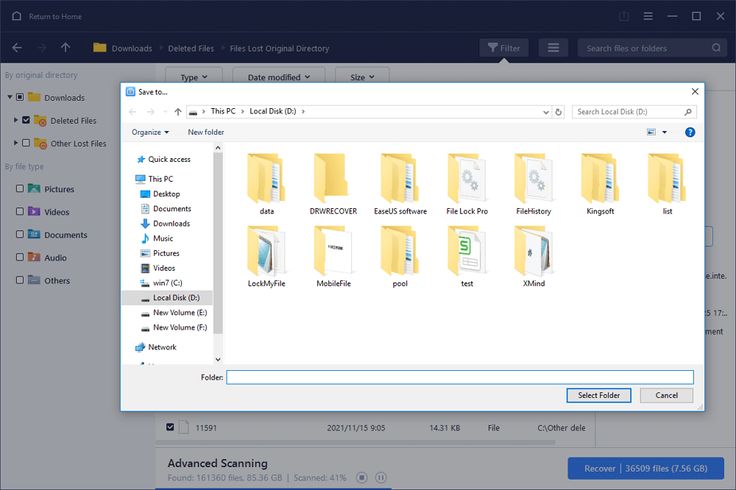Click the help question mark icon
The height and width of the screenshot is (490, 736).
(690, 132)
